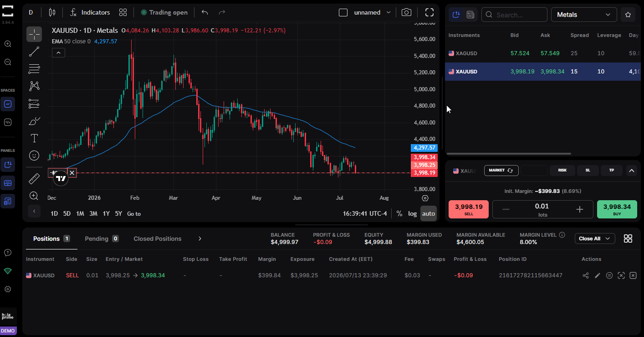Open chart settings gear near time axis
Screen dimensions: 644x337
(425, 198)
